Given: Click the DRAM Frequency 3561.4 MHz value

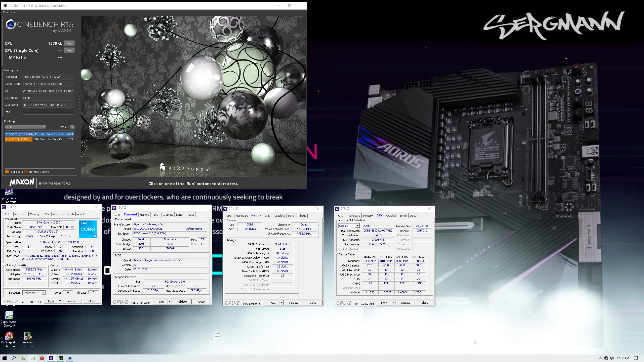Looking at the screenshot, I should point(282,244).
